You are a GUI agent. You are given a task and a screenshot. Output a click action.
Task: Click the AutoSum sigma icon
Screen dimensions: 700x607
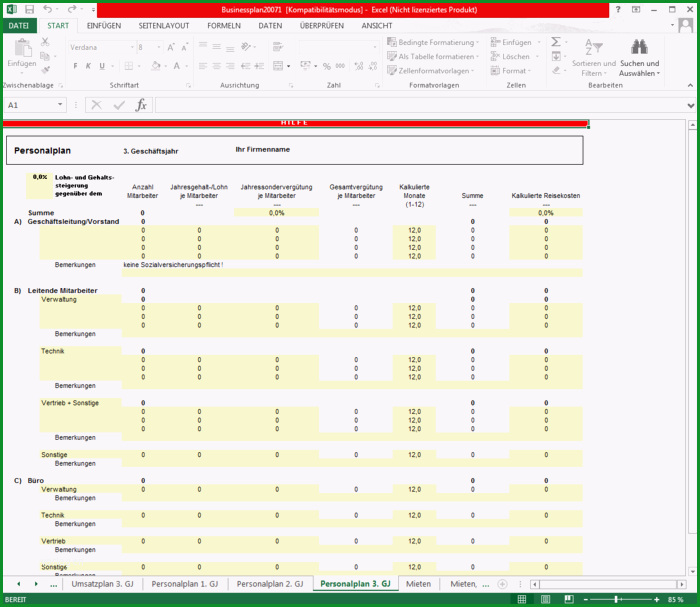(x=555, y=42)
